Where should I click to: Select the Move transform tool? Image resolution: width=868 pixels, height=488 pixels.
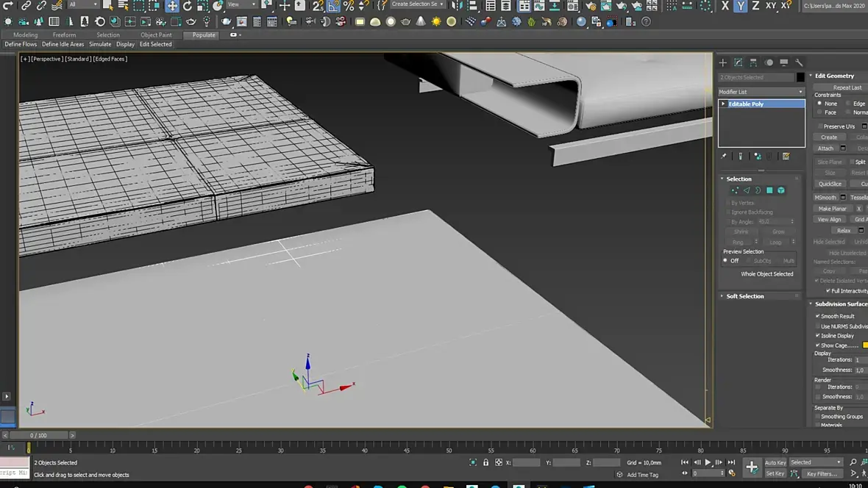pyautogui.click(x=172, y=6)
